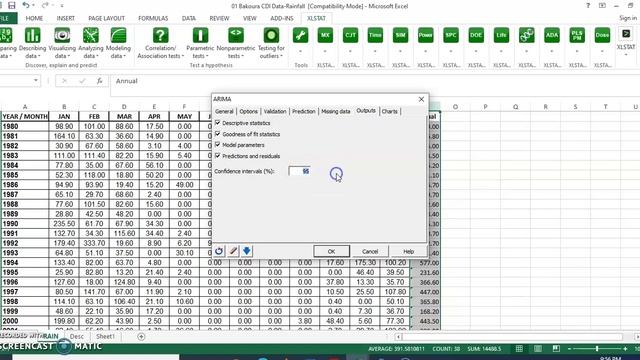
Task: Switch to the Options tab in ARIMA
Action: click(x=248, y=111)
